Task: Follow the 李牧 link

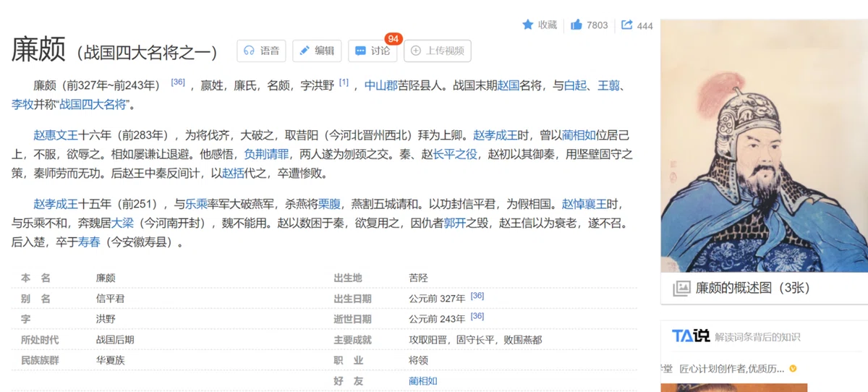Action: coord(22,105)
